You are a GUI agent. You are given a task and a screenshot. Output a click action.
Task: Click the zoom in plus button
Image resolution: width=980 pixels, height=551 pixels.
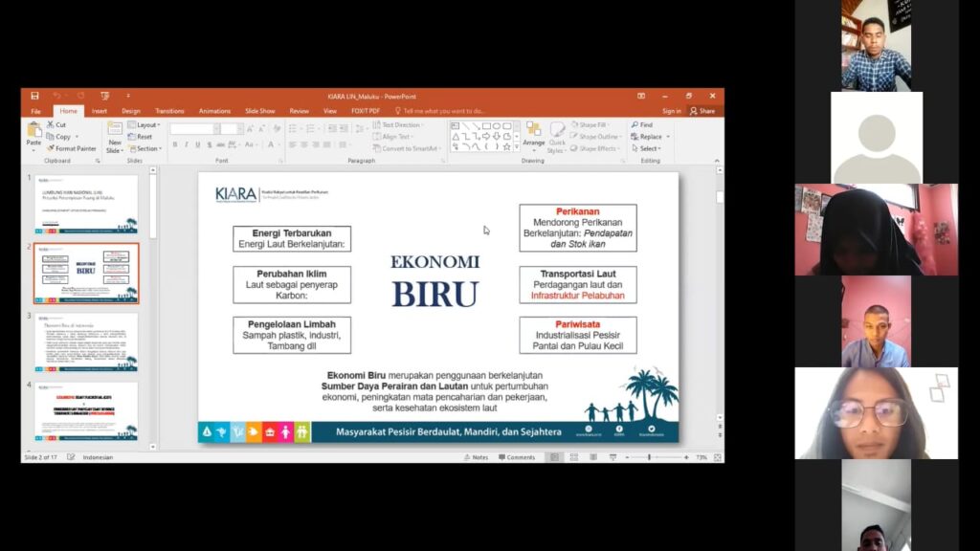[686, 457]
